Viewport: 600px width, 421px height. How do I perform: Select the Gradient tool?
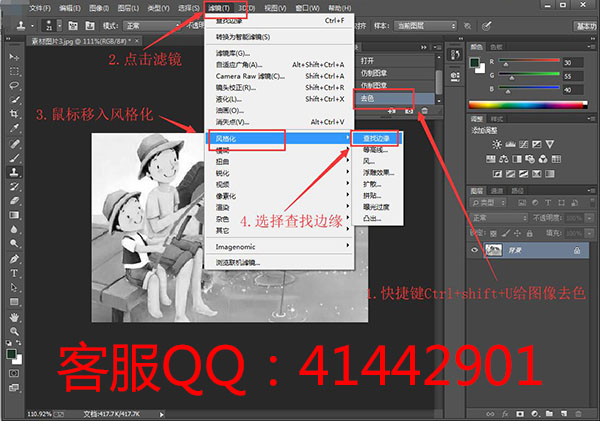(14, 215)
